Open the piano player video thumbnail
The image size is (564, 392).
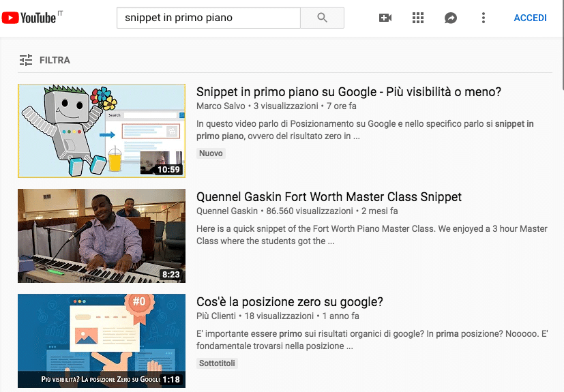102,236
